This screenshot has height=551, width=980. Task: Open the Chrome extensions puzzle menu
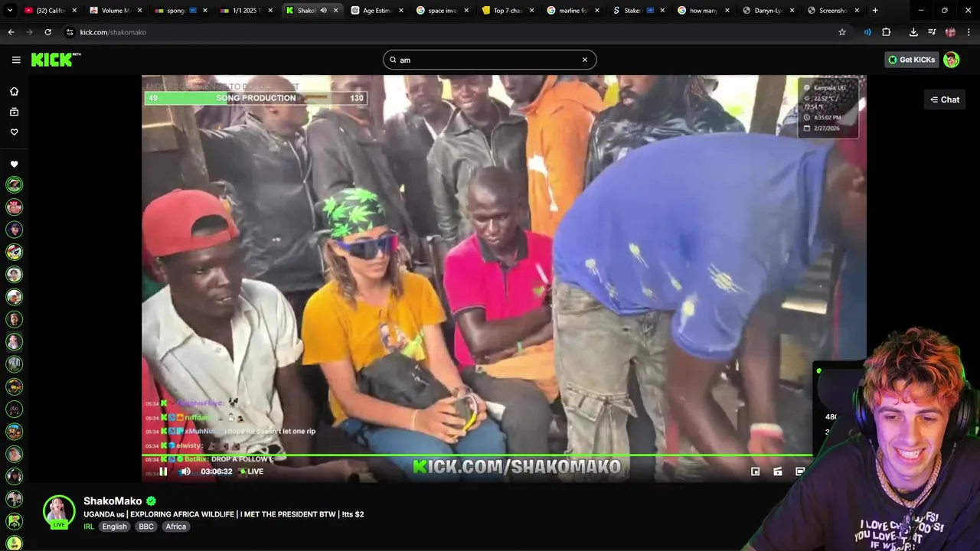(887, 32)
